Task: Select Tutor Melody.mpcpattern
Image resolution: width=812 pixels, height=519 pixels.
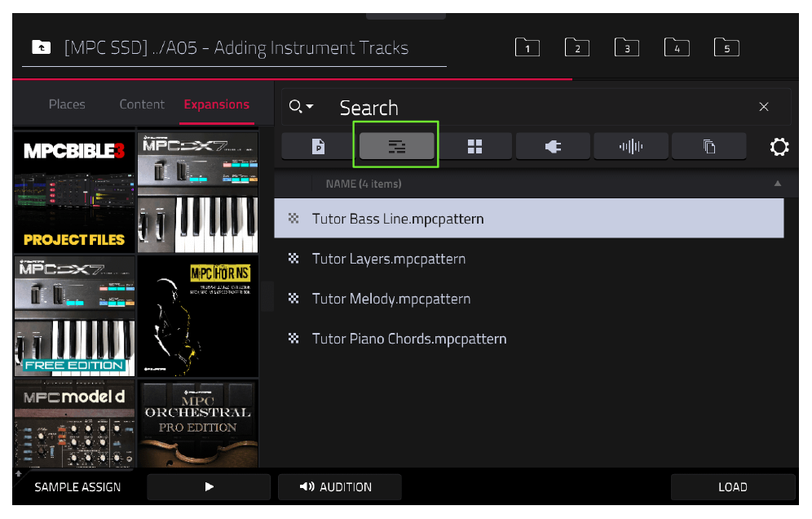Action: coord(529,298)
